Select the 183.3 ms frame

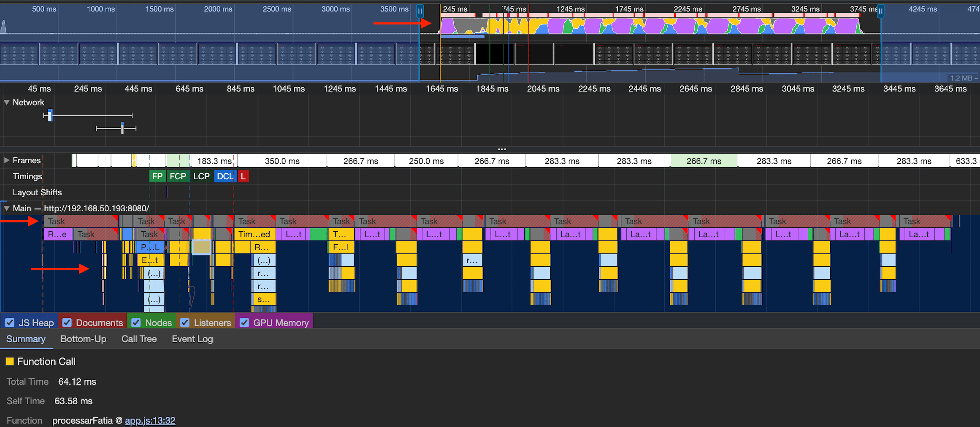click(x=214, y=161)
